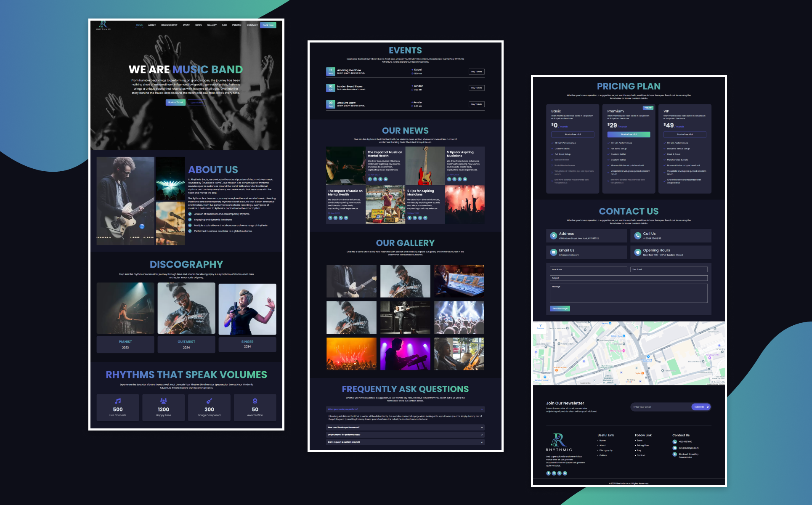This screenshot has height=505, width=812.
Task: Focus the Your Name input field
Action: (x=589, y=269)
